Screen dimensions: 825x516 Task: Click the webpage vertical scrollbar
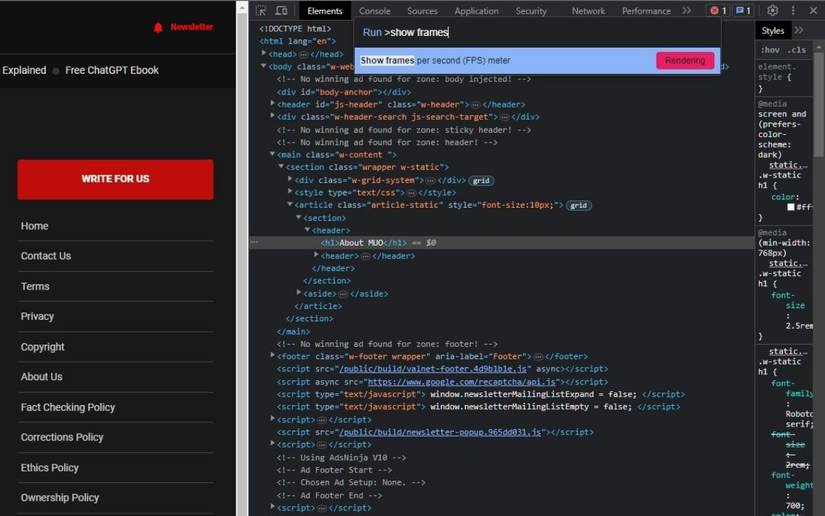coord(242,258)
